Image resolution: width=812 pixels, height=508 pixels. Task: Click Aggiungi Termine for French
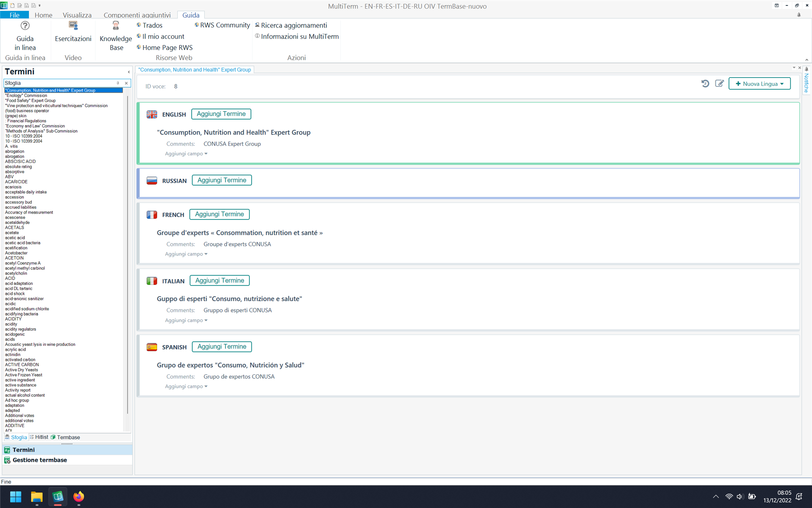pyautogui.click(x=219, y=214)
